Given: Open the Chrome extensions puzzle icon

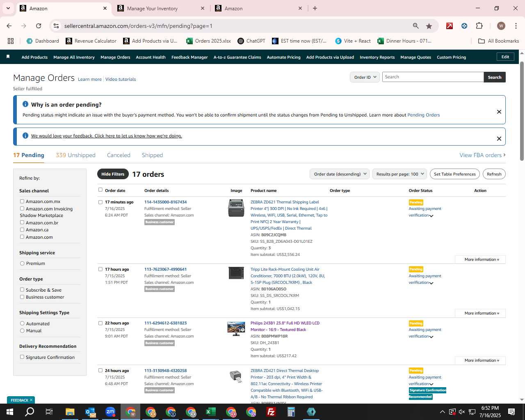Looking at the screenshot, I should (479, 26).
